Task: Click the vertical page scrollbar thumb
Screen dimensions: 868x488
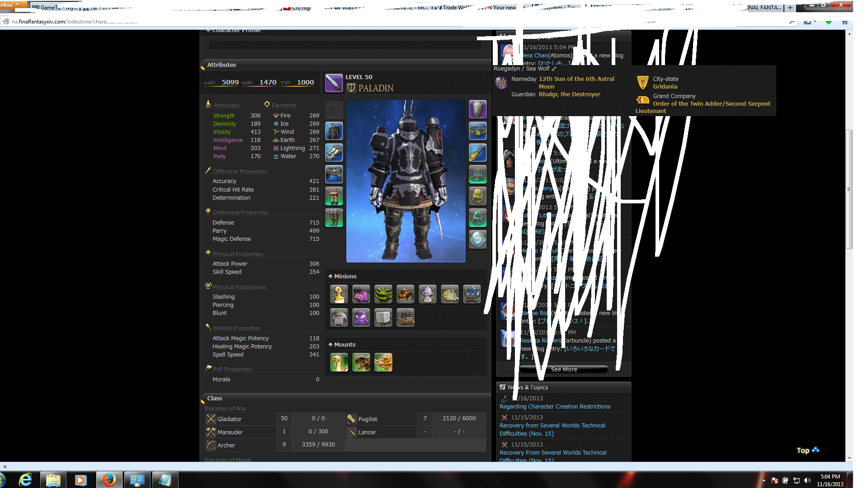Action: tap(849, 189)
